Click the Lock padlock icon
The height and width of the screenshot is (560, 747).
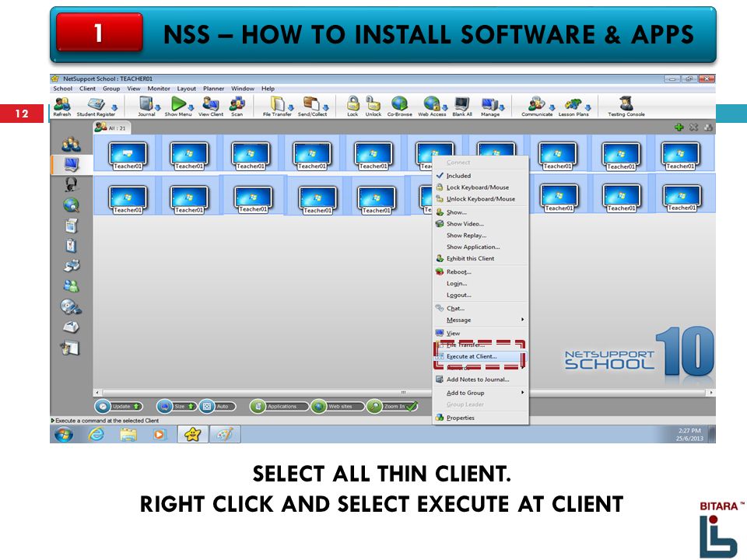pos(352,106)
